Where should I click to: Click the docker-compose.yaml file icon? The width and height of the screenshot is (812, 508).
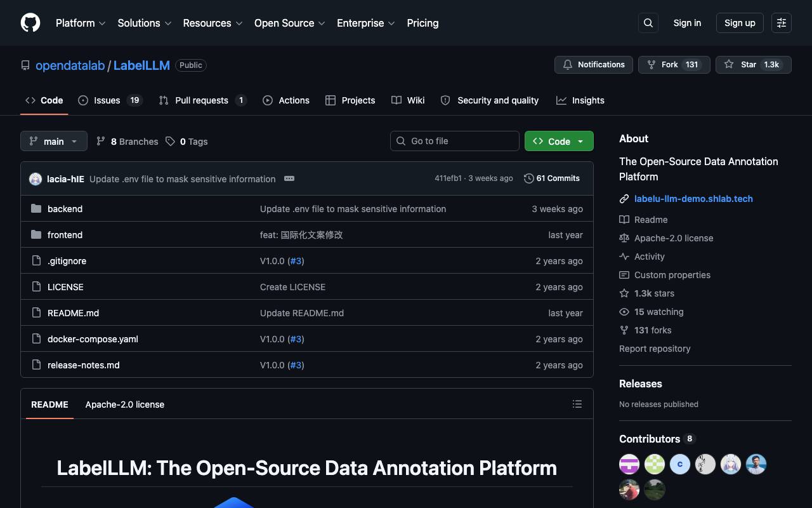tap(36, 339)
